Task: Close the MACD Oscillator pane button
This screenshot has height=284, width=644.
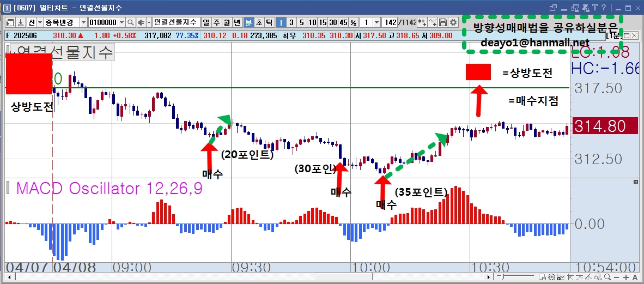Action: (636, 182)
